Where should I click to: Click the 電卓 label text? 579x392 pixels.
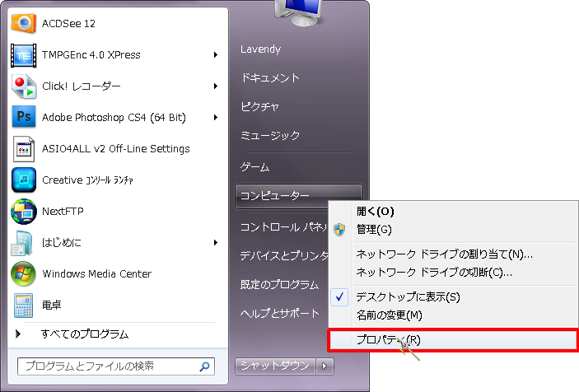(51, 306)
